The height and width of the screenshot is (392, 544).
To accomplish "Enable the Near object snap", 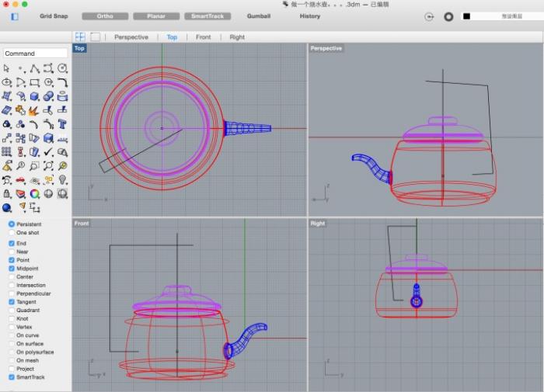I will point(12,252).
